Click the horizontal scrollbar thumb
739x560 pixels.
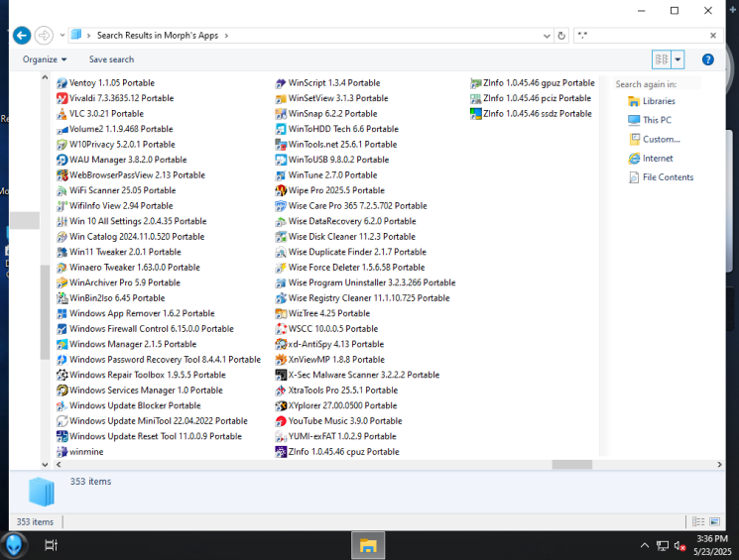[x=571, y=465]
